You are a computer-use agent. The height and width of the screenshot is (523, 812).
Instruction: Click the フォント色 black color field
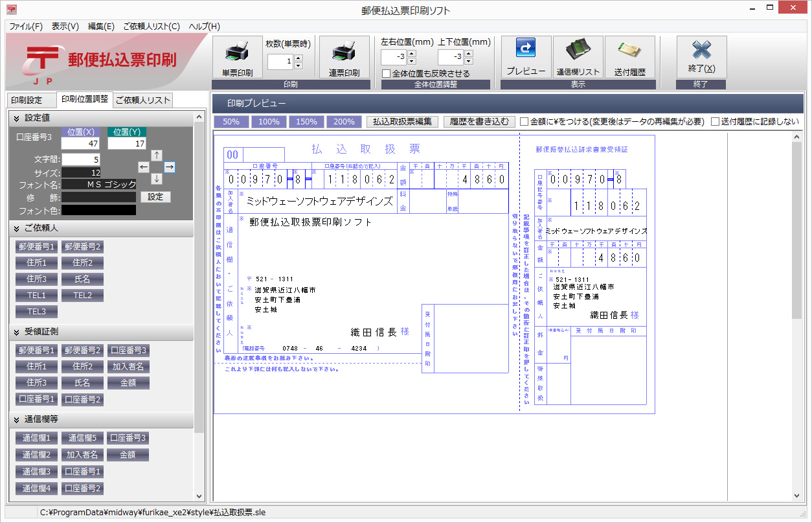(99, 210)
